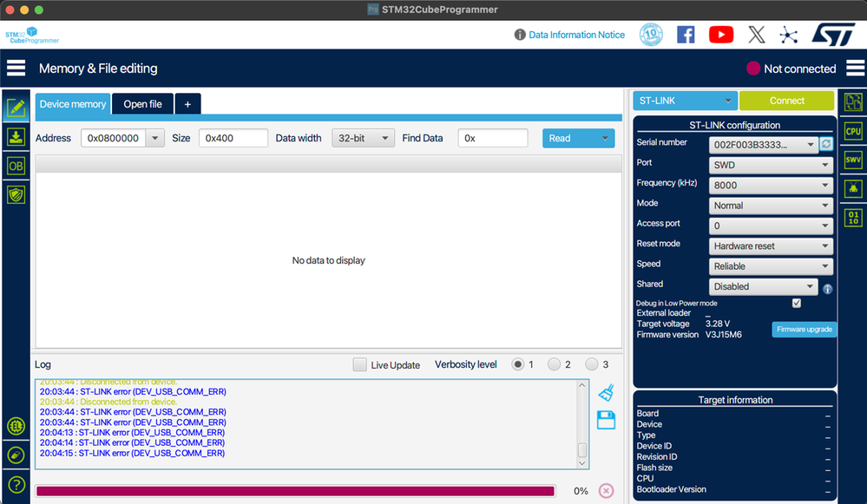Viewport: 867px width, 504px height.
Task: Expand the Read button dropdown arrow
Action: click(x=605, y=138)
